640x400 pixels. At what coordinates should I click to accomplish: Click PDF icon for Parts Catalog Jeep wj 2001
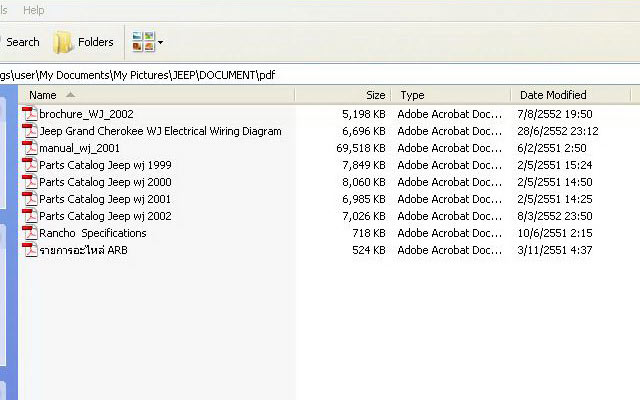click(x=30, y=199)
